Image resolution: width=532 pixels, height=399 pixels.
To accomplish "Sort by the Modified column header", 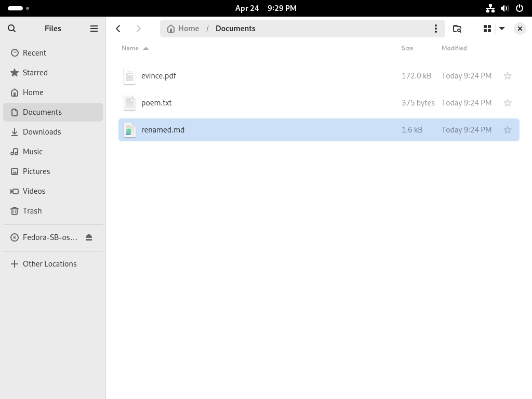I will coord(454,48).
